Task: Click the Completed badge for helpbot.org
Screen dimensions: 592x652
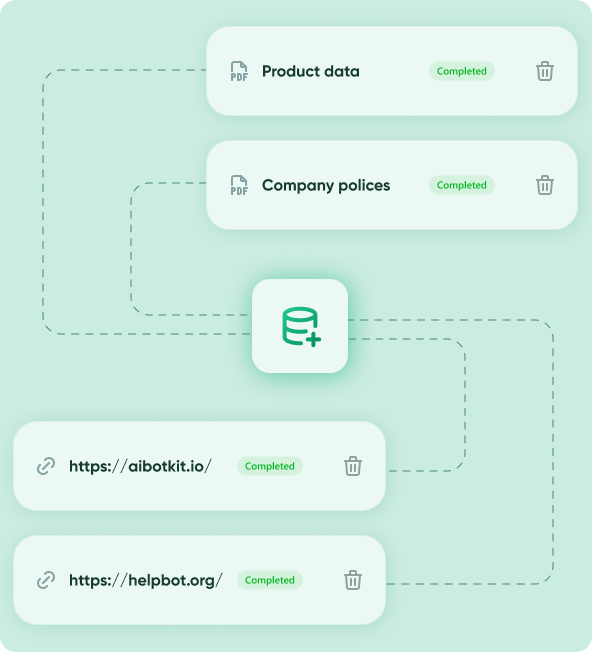Action: tap(269, 580)
